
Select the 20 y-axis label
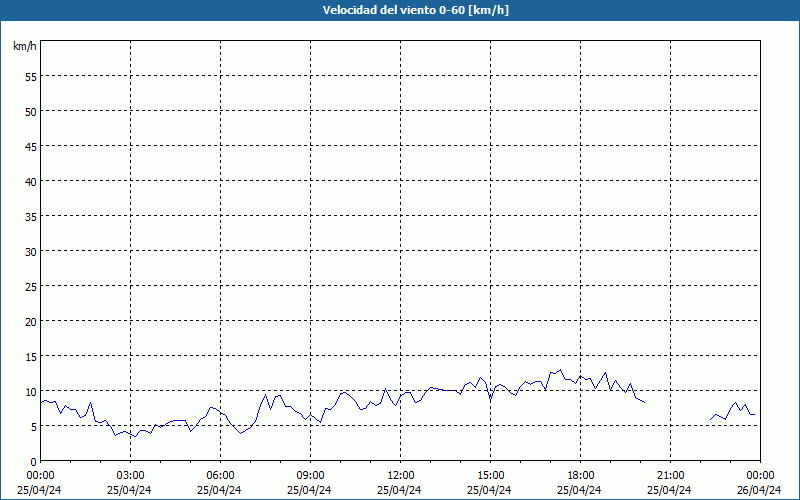31,322
